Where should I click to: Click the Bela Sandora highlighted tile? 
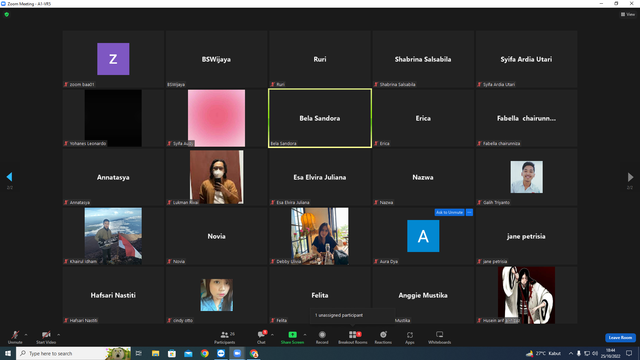tap(320, 118)
